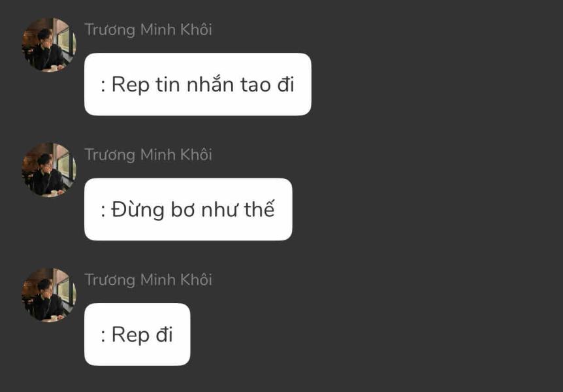The image size is (563, 392).
Task: Click Trương Minh Khôi name above "Rep đi"
Action: pyautogui.click(x=148, y=280)
